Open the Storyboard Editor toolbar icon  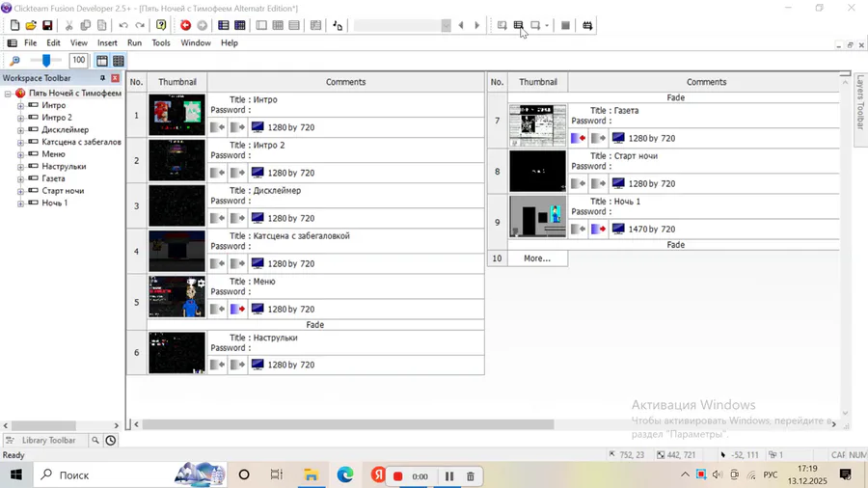tap(223, 25)
